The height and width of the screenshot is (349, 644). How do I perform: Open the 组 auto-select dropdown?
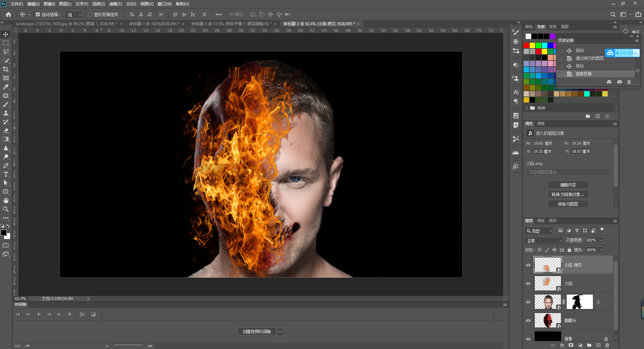(74, 14)
